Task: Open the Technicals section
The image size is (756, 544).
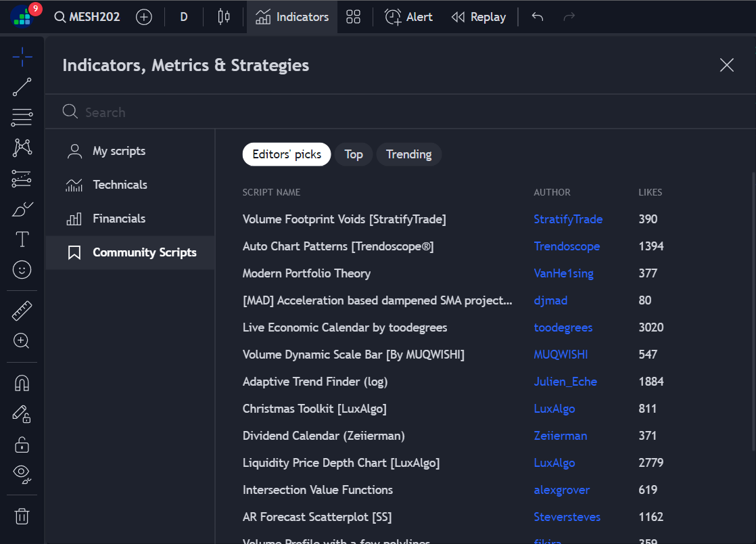Action: click(131, 185)
